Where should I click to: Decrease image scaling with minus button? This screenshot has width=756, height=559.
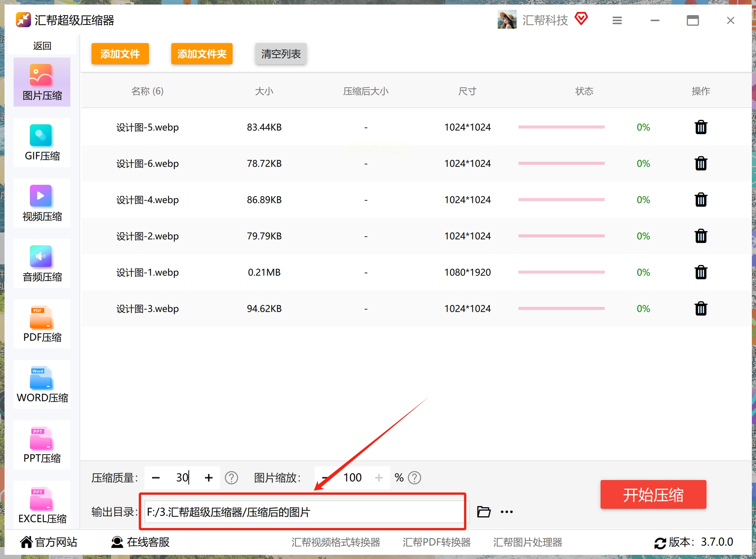click(324, 478)
